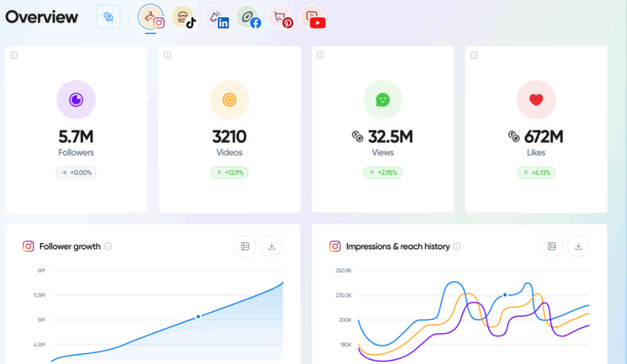Download the Impressions & reach history chart
This screenshot has width=627, height=364.
[578, 247]
